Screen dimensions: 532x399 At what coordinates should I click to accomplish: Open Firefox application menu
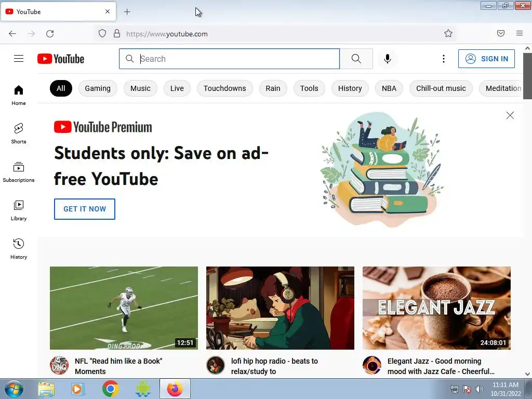[520, 33]
